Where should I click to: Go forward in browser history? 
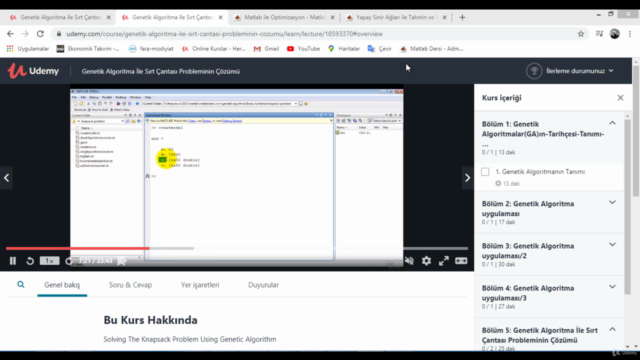(25, 34)
